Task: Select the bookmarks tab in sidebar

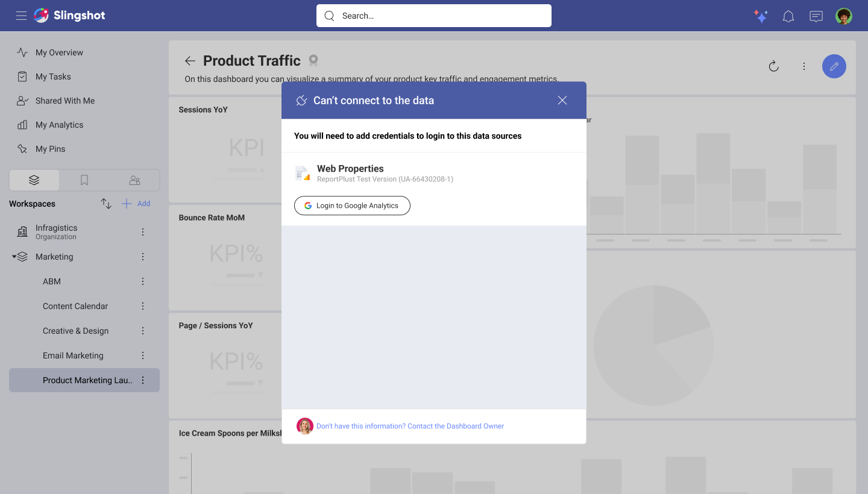Action: coord(84,180)
